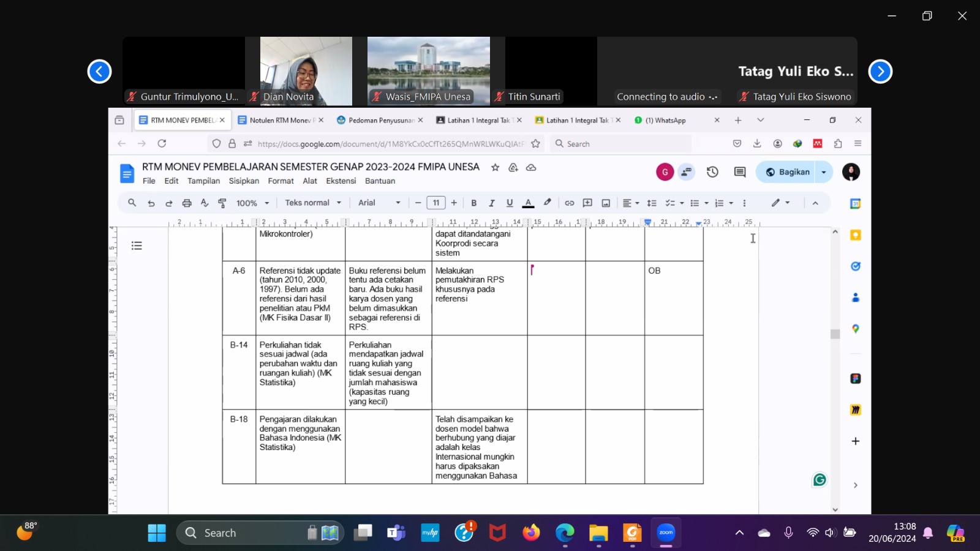Open the Arial font dropdown
This screenshot has width=980, height=551.
pos(379,203)
